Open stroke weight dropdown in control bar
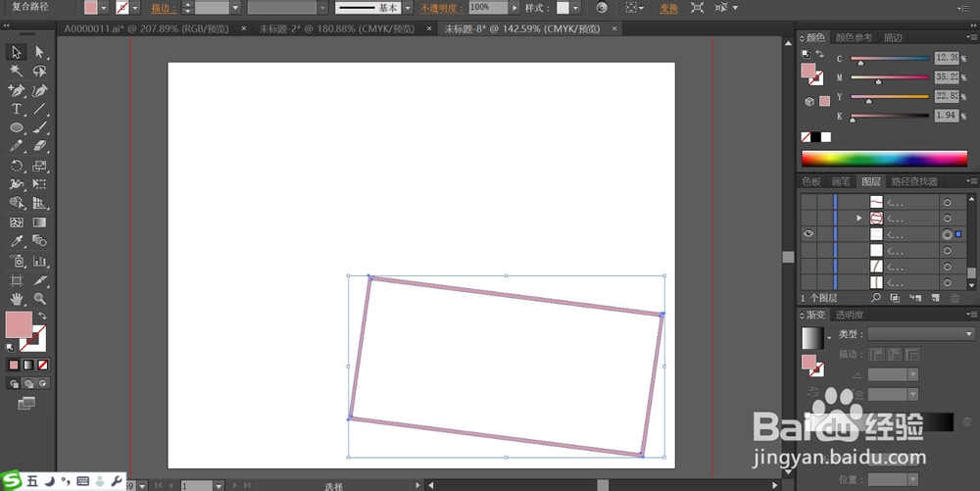Image resolution: width=980 pixels, height=491 pixels. pos(235,8)
